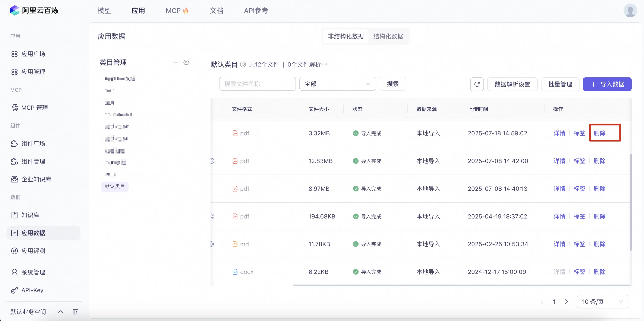Click the add category plus icon
This screenshot has width=644, height=321.
click(x=176, y=62)
